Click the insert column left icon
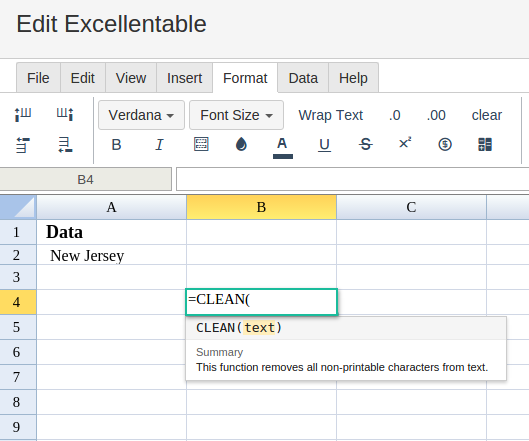 23,114
